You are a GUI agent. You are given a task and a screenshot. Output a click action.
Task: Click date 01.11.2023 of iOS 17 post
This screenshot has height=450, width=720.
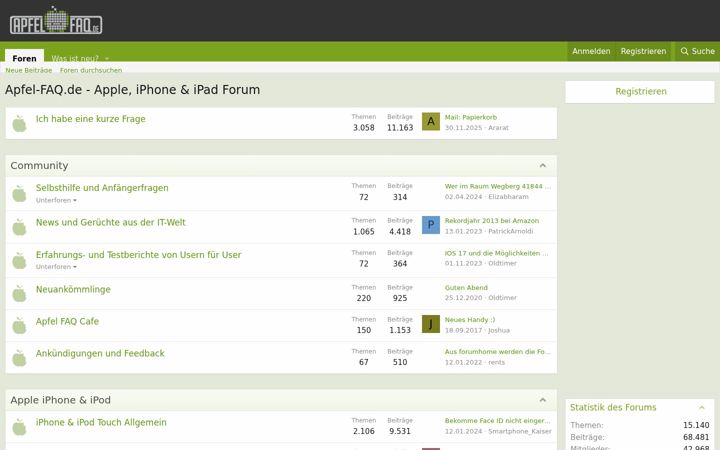463,264
